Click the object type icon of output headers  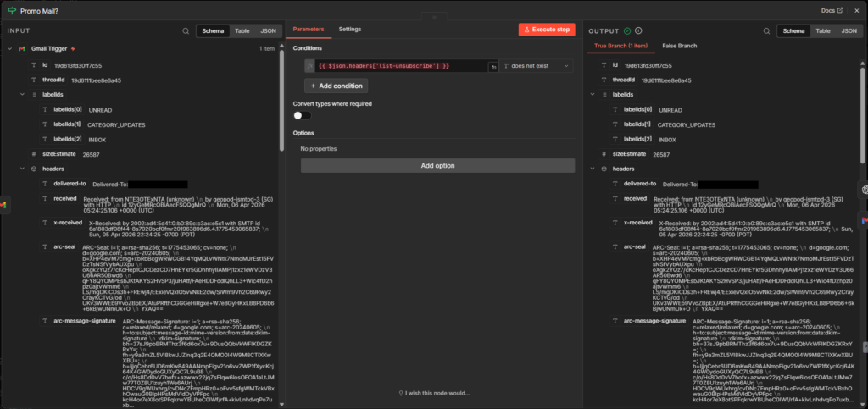(x=604, y=169)
